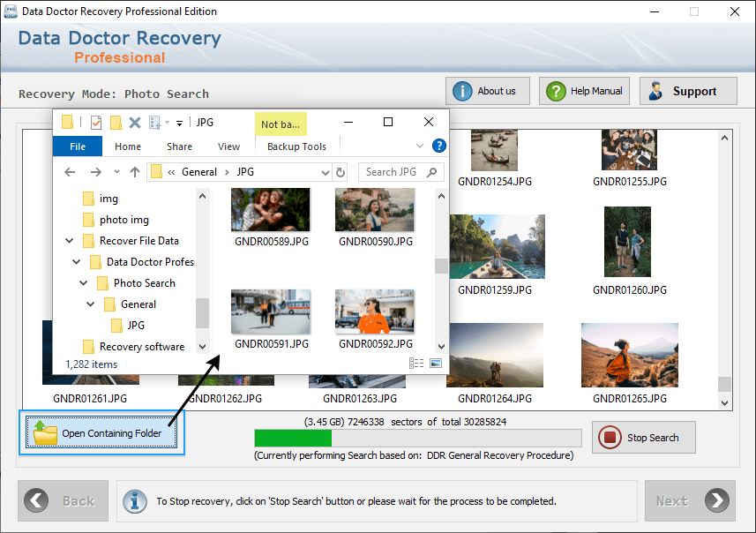Open Help Manual via question mark icon
The image size is (756, 533).
[556, 91]
